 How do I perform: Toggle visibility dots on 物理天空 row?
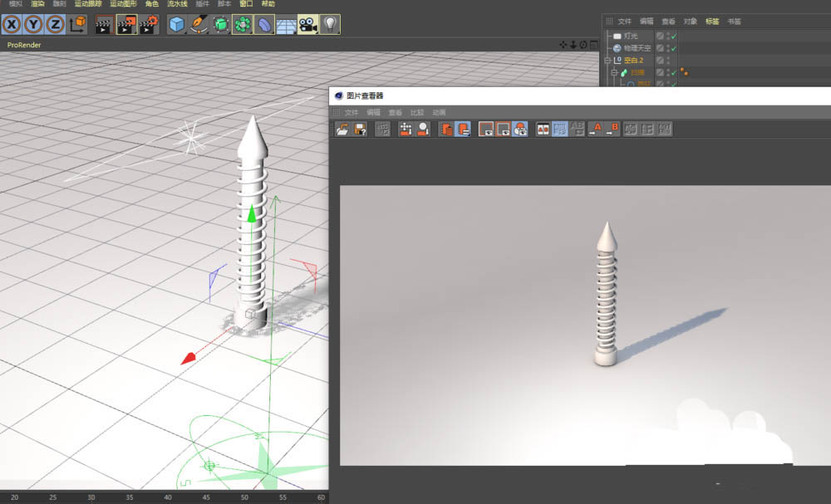click(x=668, y=48)
